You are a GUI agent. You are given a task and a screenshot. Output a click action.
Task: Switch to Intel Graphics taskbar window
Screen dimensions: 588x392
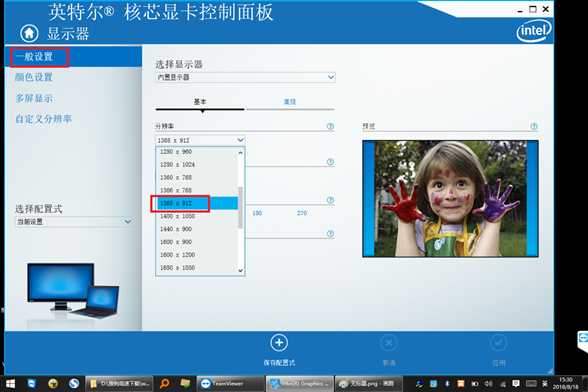[x=300, y=384]
